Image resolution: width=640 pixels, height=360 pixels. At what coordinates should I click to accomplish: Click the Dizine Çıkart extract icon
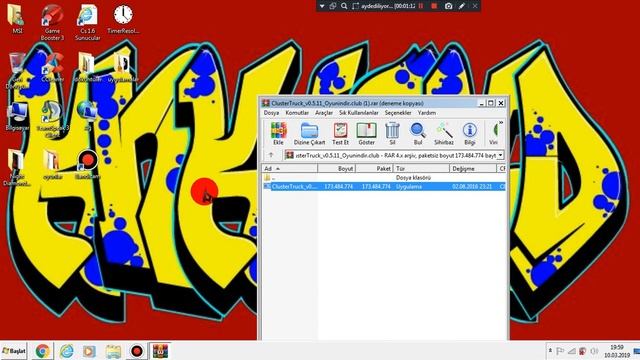coord(309,133)
